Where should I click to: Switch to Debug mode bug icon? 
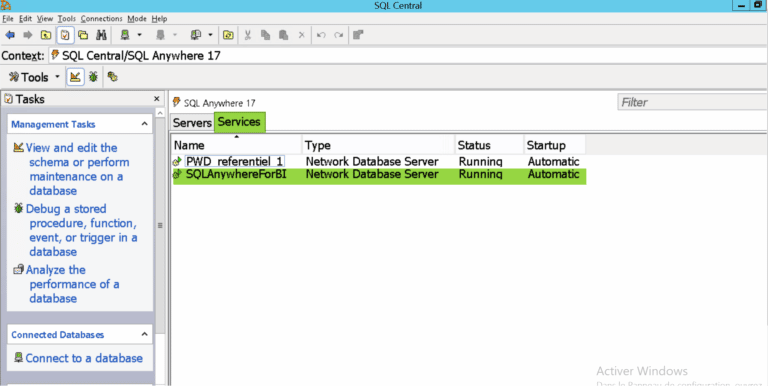(93, 77)
